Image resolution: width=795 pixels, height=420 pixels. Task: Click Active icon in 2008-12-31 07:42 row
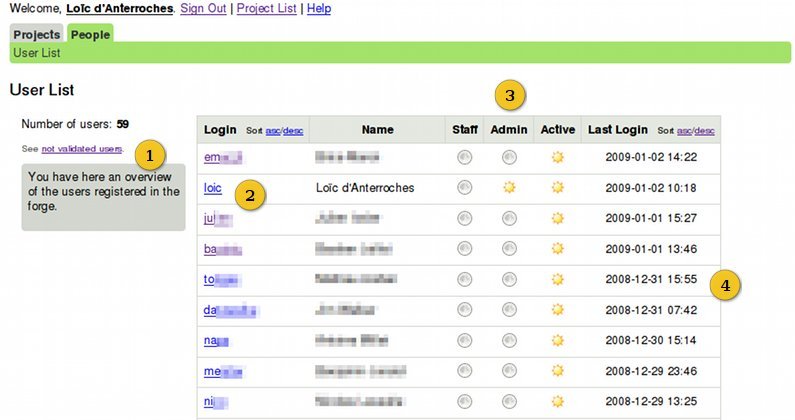click(558, 310)
